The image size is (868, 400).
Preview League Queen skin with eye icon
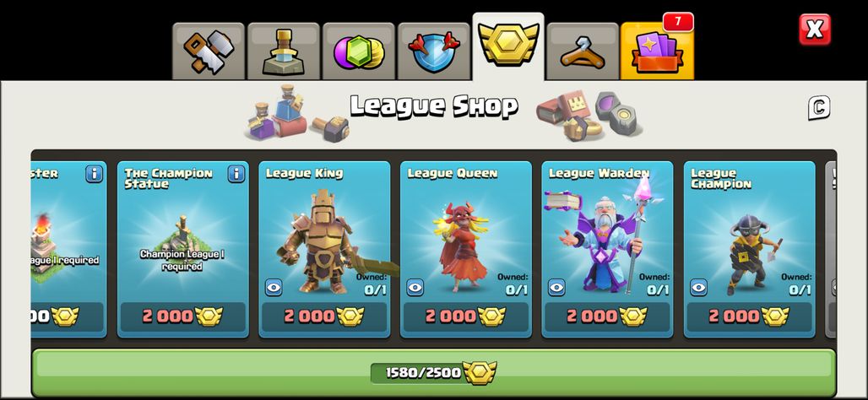click(415, 287)
